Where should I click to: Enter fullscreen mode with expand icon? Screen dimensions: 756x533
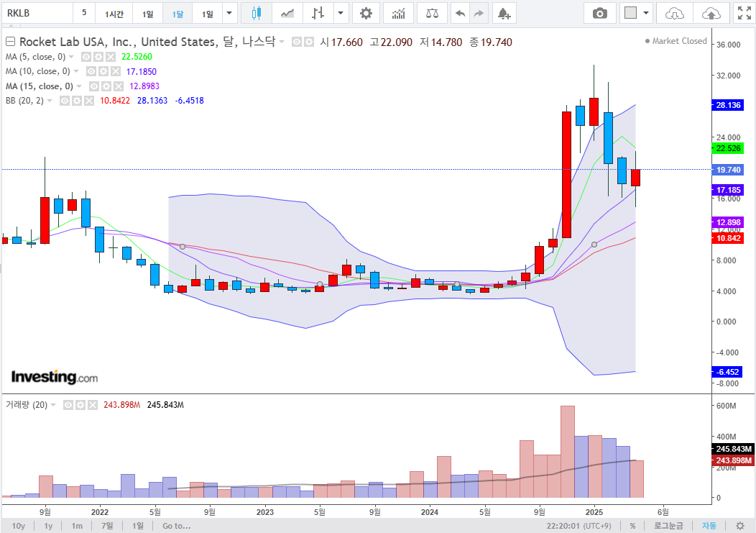[x=745, y=13]
